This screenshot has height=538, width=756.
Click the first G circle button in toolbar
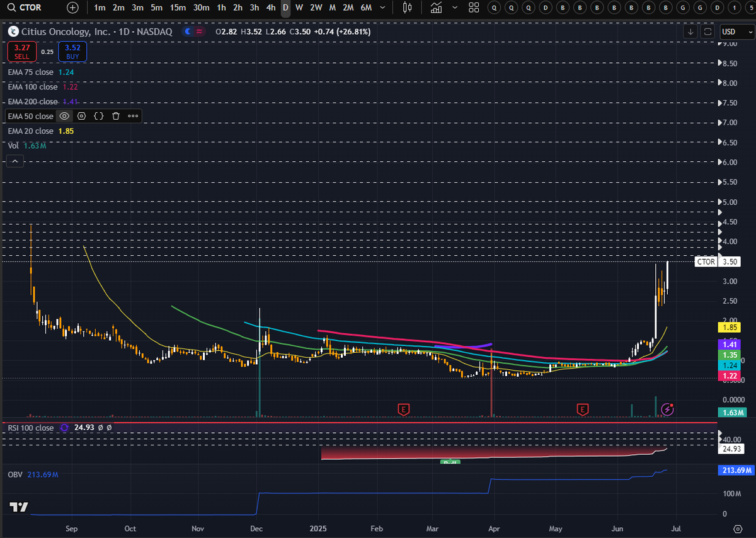click(x=682, y=8)
